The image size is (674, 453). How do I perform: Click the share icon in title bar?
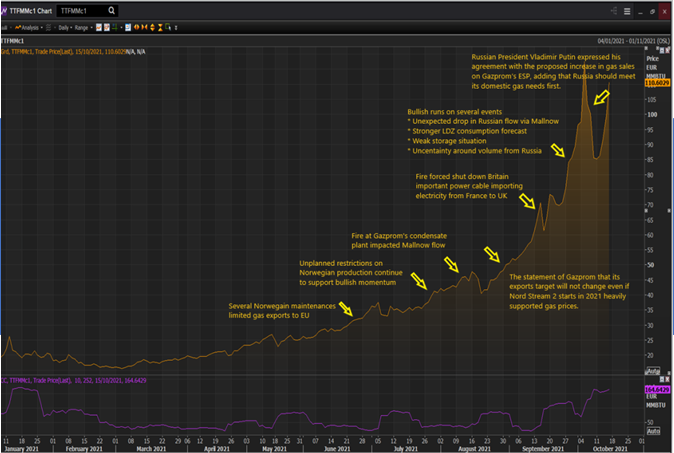point(615,10)
